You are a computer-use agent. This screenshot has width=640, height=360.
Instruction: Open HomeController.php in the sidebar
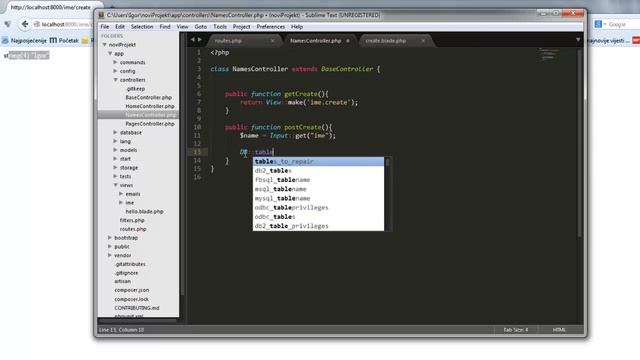pos(150,106)
